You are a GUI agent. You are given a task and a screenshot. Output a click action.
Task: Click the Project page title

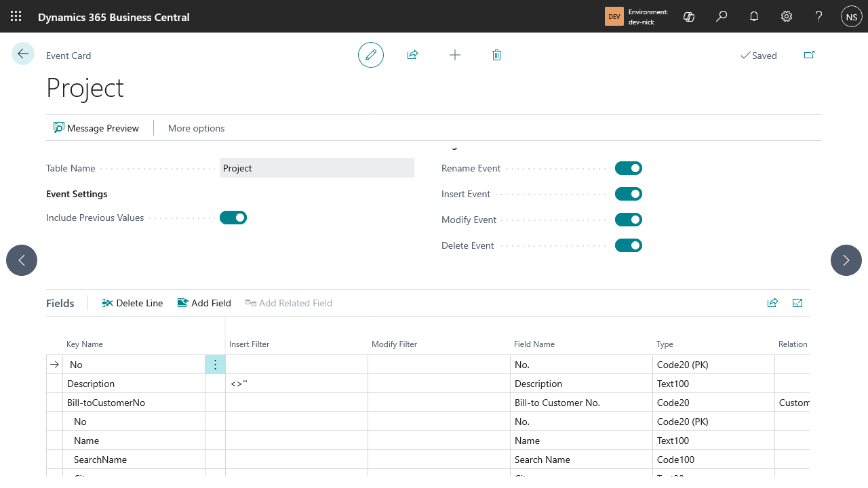click(x=85, y=88)
